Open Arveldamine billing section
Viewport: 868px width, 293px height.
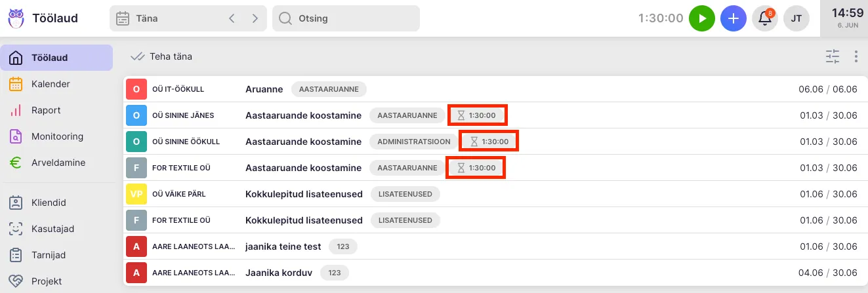[x=58, y=163]
